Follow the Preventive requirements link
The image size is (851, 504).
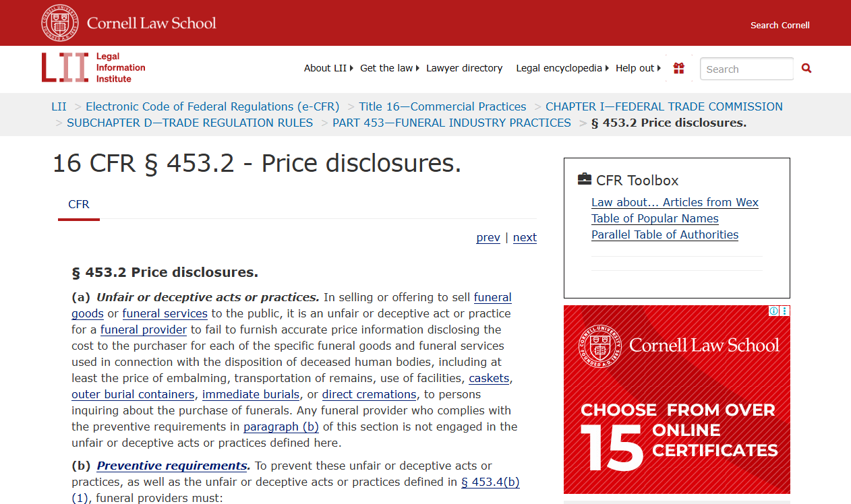point(172,466)
